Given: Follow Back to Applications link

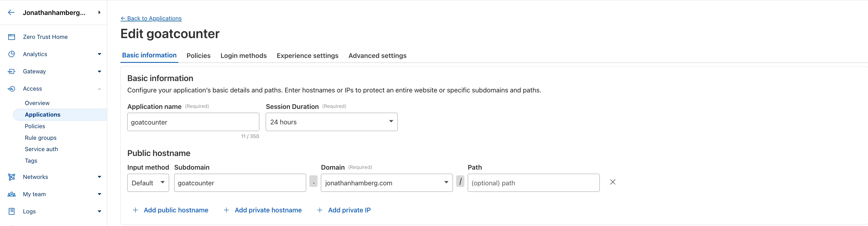Looking at the screenshot, I should (151, 19).
